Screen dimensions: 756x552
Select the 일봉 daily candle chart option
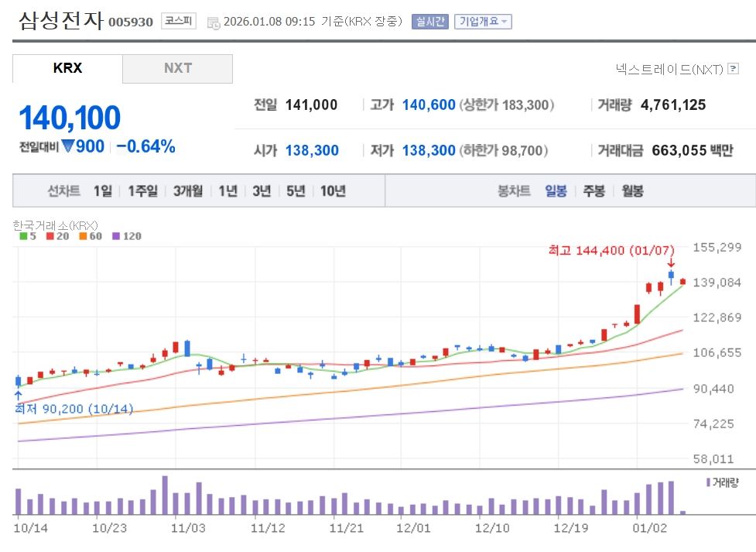pyautogui.click(x=556, y=190)
